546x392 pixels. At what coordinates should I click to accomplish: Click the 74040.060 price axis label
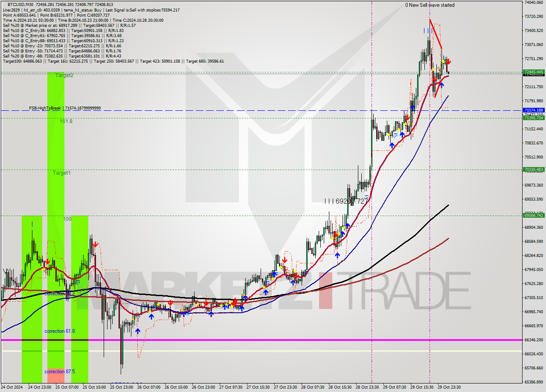[534, 3]
